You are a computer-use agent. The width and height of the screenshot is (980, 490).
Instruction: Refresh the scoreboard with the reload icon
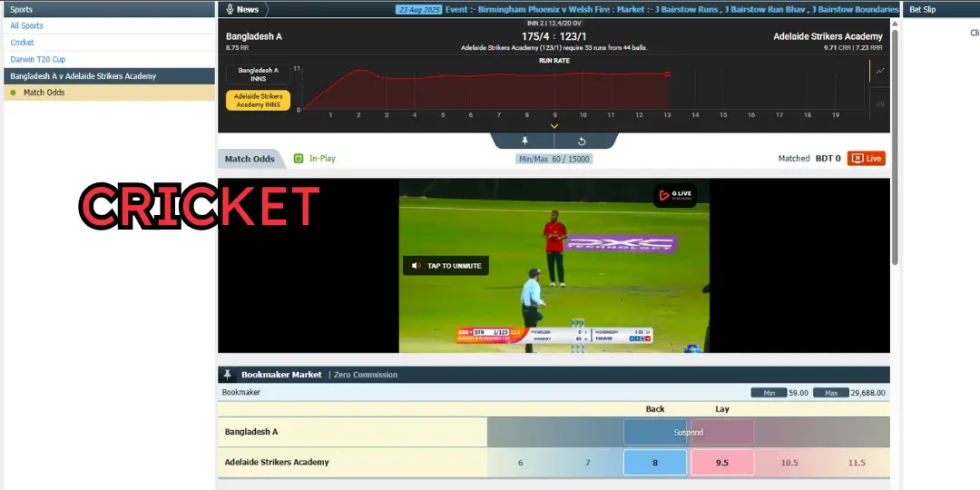[582, 142]
